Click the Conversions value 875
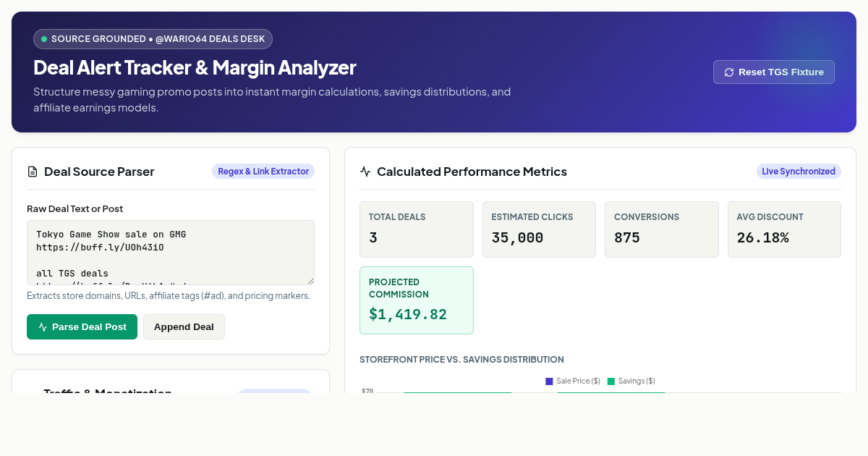 pos(627,237)
